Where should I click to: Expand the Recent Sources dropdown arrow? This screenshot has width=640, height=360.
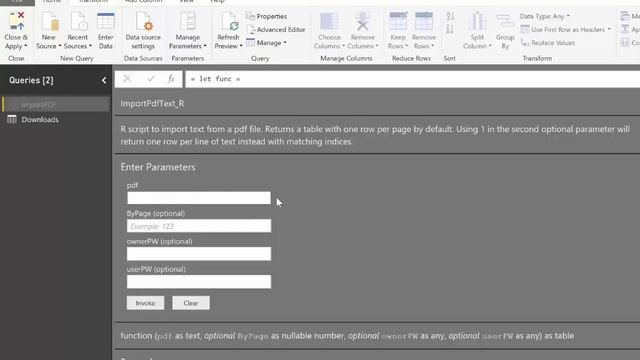click(x=90, y=46)
